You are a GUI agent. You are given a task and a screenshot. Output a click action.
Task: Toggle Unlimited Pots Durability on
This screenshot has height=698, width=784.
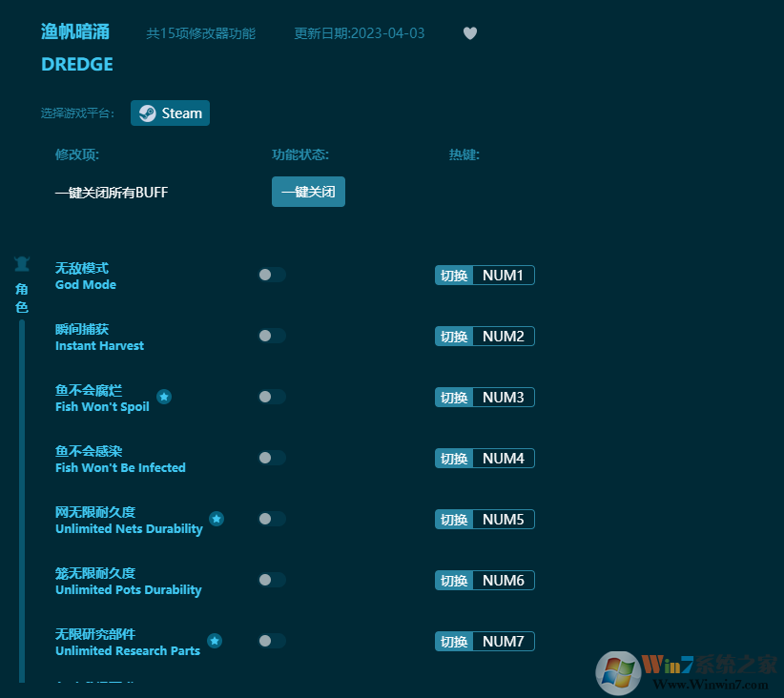(x=272, y=580)
